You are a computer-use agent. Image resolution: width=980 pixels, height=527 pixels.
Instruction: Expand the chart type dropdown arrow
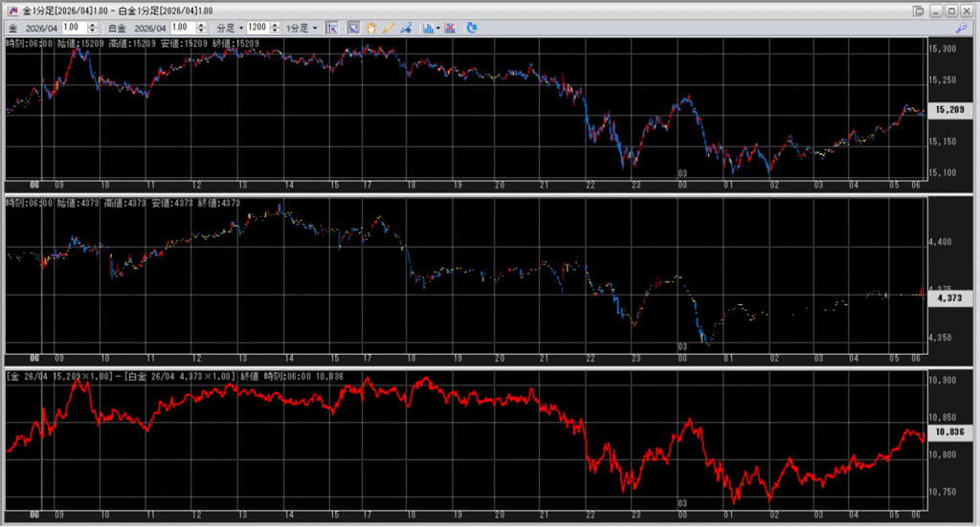coord(438,28)
